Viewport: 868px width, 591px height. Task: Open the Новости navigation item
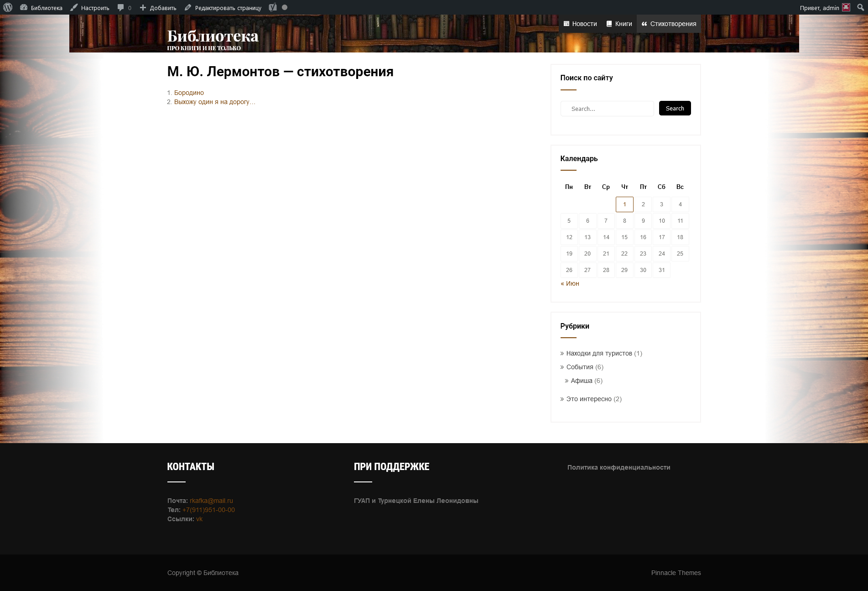(x=580, y=24)
